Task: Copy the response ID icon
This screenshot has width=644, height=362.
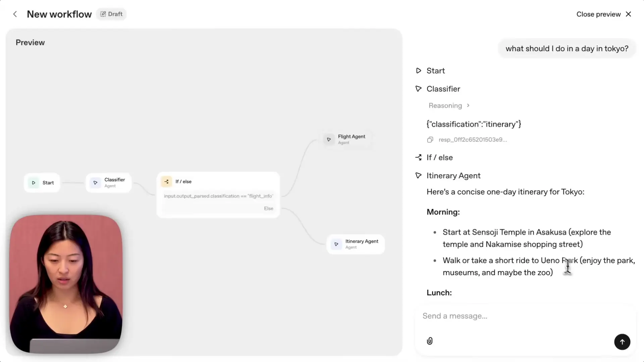Action: tap(430, 140)
